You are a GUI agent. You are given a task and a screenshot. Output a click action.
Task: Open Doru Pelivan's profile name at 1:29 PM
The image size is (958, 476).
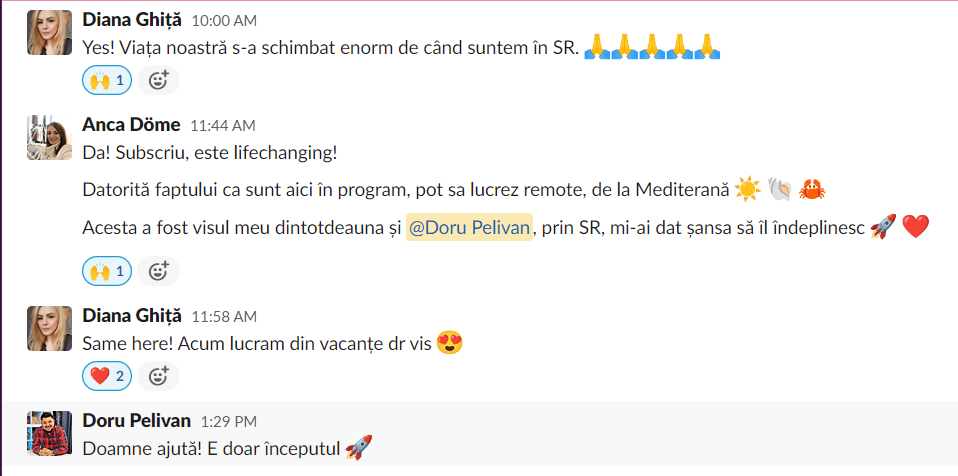coord(136,420)
